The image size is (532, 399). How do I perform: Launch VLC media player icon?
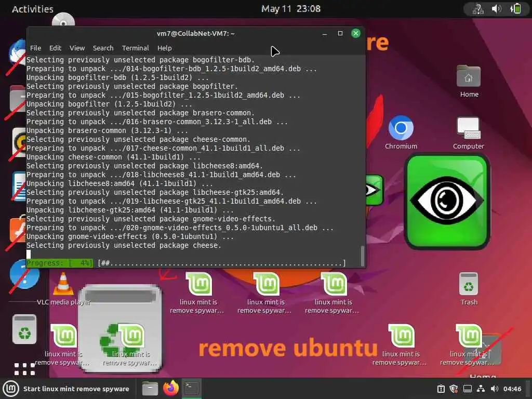[x=63, y=288]
